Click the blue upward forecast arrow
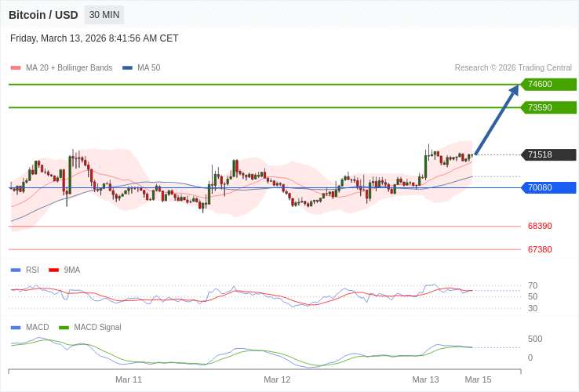This screenshot has width=579, height=392. click(x=497, y=120)
